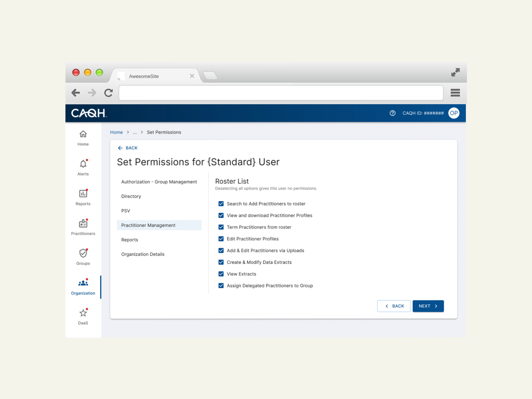Uncheck Search to Add Practitioners to roster
Image resolution: width=532 pixels, height=399 pixels.
click(221, 204)
